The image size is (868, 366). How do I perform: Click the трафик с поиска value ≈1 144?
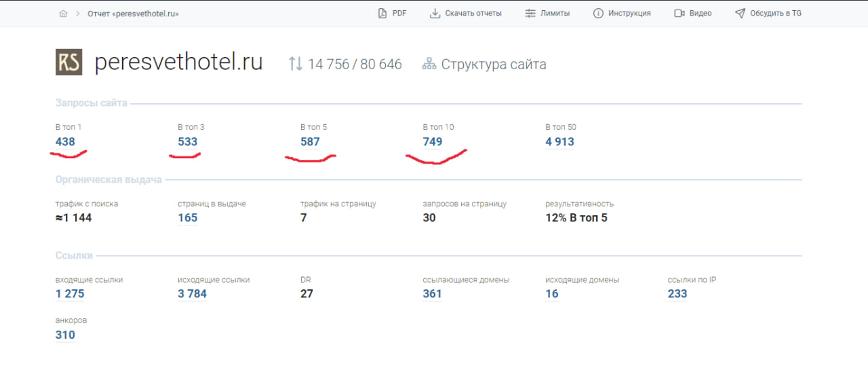tap(73, 218)
